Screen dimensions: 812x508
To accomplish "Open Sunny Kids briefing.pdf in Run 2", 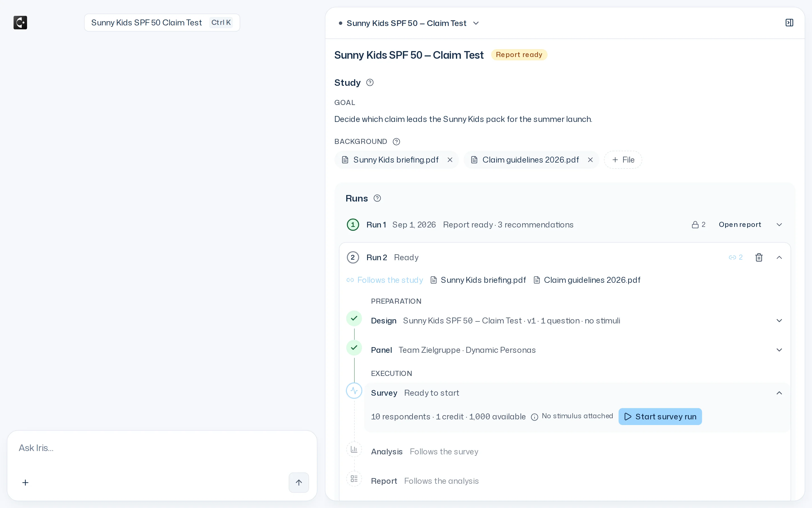I will tap(478, 280).
